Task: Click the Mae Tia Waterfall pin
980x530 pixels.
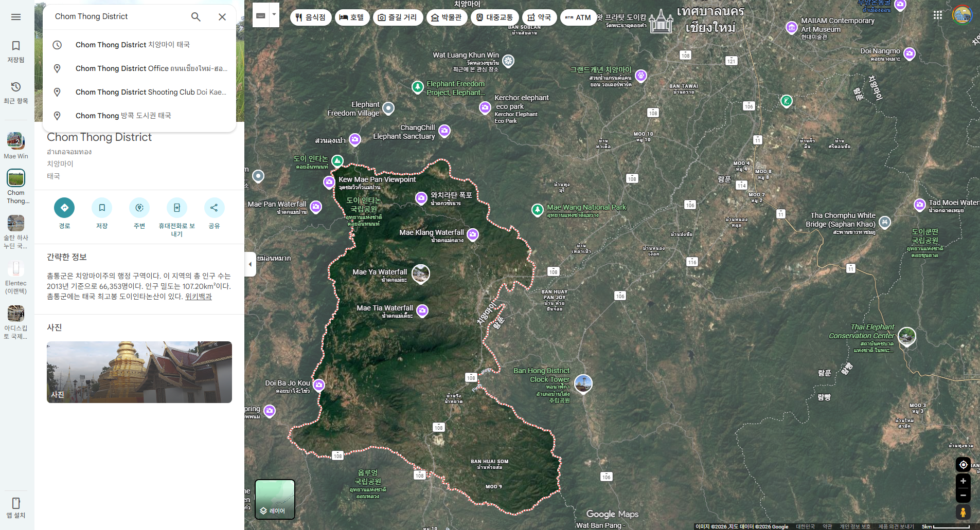Action: coord(422,310)
